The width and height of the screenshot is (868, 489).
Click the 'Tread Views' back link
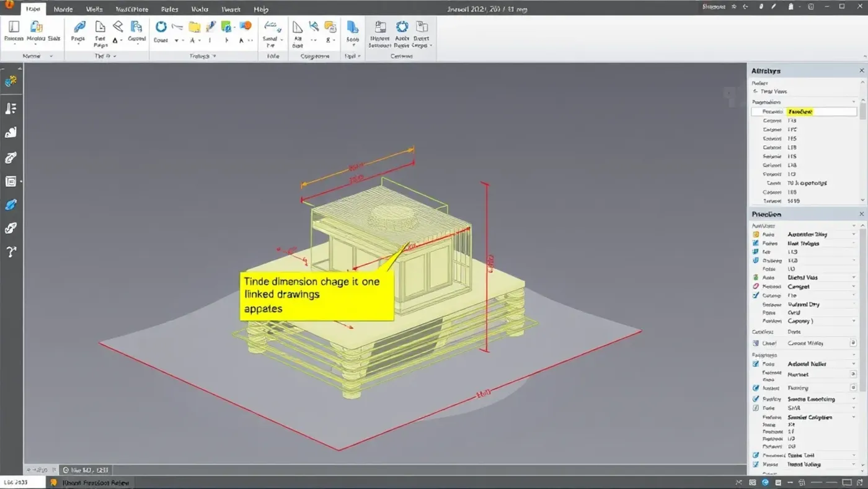tap(770, 91)
